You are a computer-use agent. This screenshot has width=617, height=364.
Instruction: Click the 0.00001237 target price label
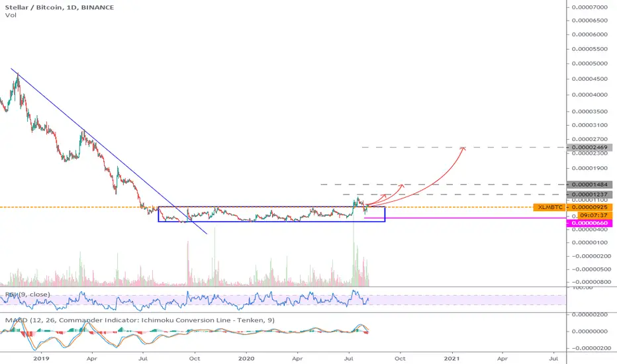[x=589, y=195]
